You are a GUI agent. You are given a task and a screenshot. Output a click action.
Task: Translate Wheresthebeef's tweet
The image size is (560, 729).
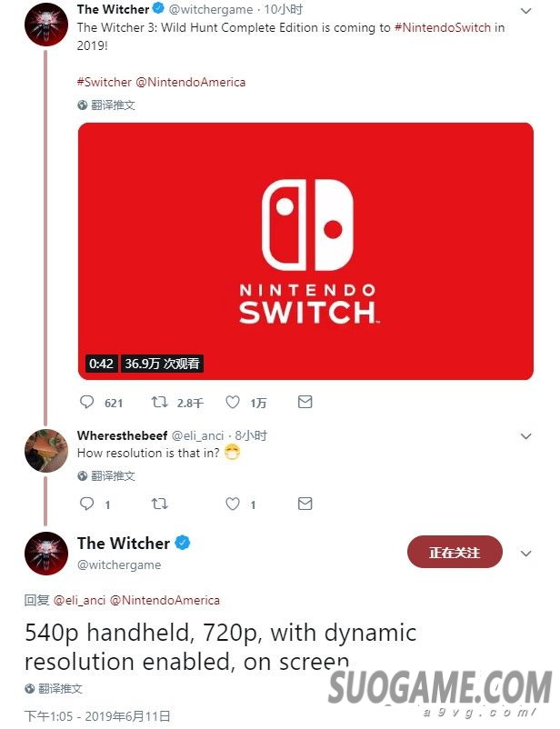click(x=106, y=476)
